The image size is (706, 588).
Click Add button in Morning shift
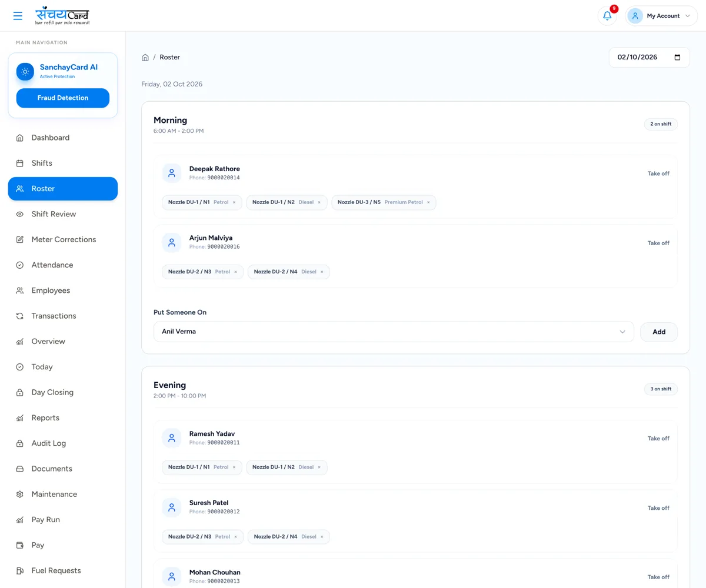659,332
